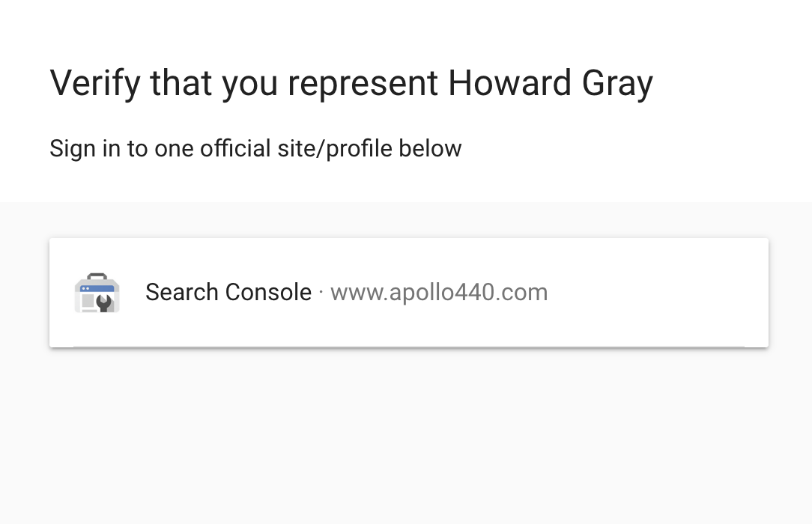Click the word 'represent' in the heading
This screenshot has width=812, height=524.
(x=363, y=85)
